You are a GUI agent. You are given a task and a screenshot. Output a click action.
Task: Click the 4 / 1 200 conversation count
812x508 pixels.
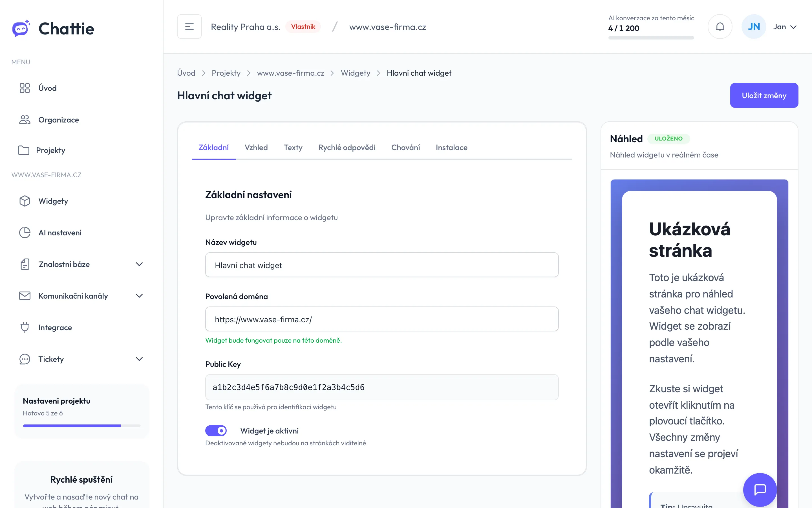tap(623, 28)
